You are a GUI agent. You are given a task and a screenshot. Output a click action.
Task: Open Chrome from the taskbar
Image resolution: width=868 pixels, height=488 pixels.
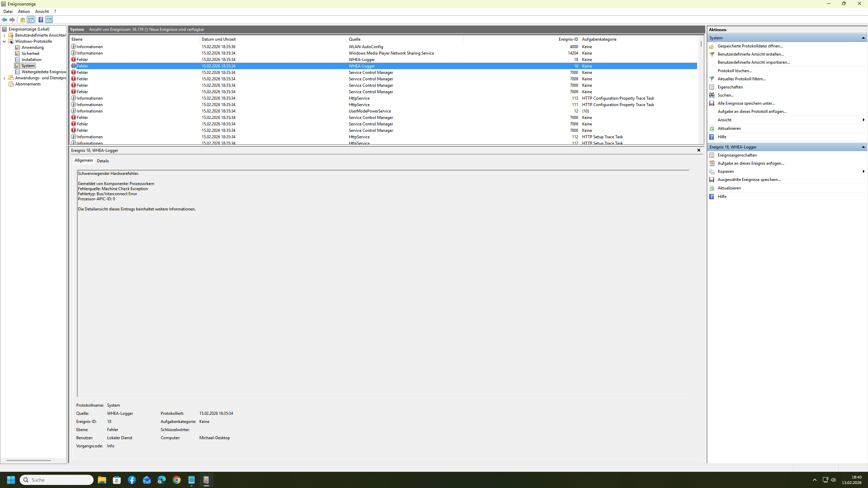(x=176, y=480)
